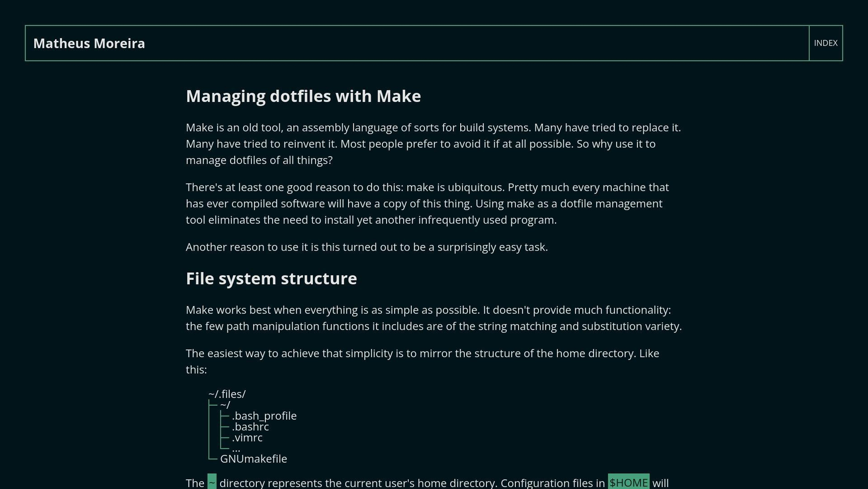Viewport: 868px width, 489px height.
Task: Click the 'Managing dotfiles with Make' heading
Action: click(x=303, y=96)
